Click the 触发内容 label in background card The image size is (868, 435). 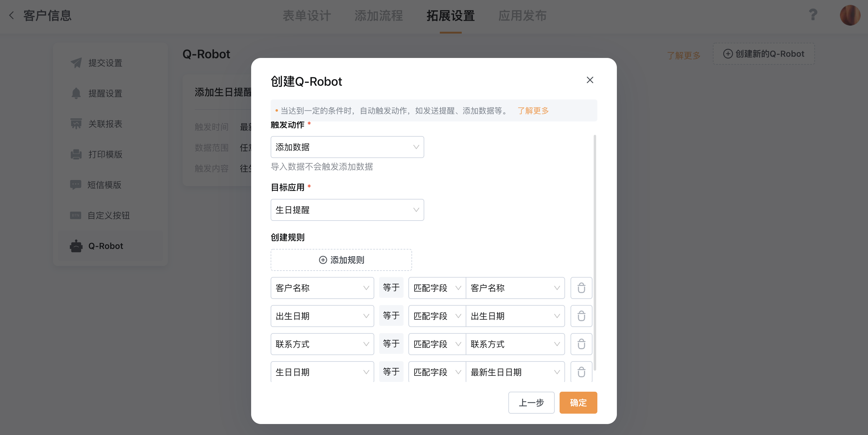coord(212,168)
